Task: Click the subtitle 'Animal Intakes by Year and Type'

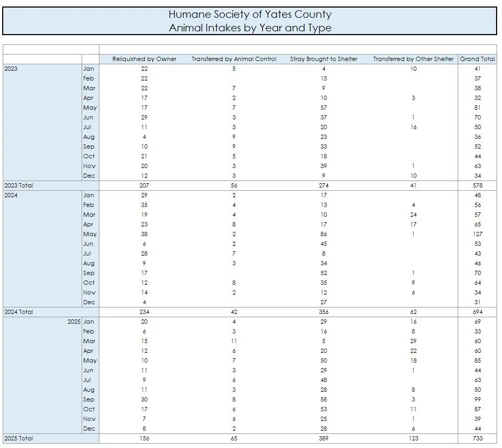Action: tap(250, 28)
